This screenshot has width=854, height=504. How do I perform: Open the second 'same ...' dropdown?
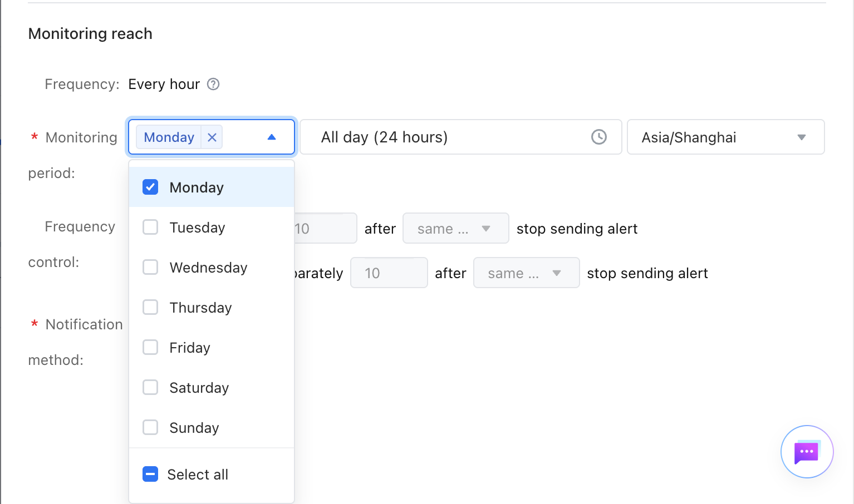[x=526, y=273]
